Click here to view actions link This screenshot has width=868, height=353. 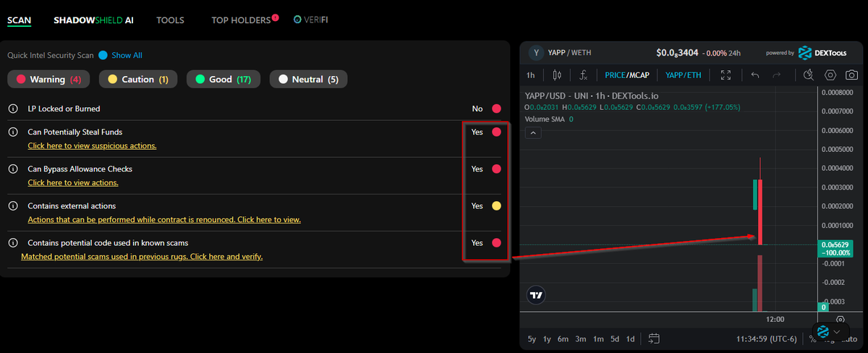[73, 182]
